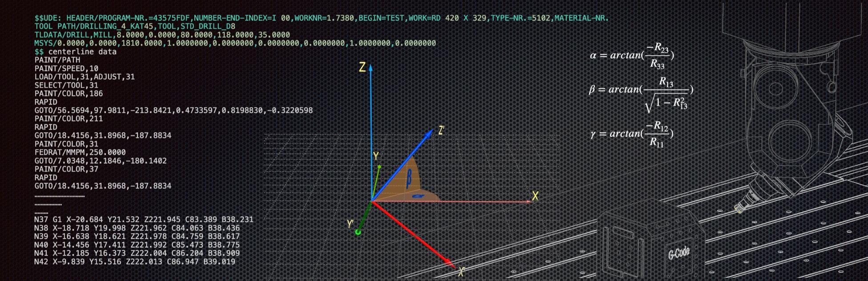Click the 'PAINT/SPEED,10' line
The height and width of the screenshot is (281, 868).
66,68
